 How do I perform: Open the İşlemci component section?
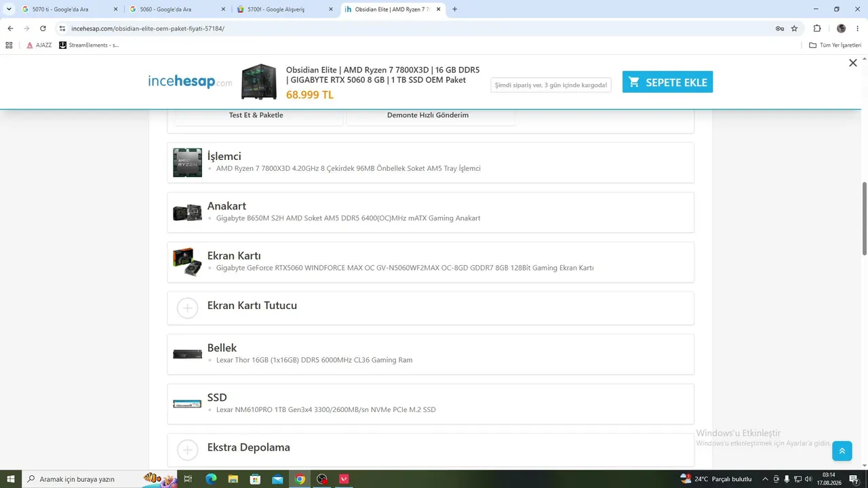coord(431,163)
